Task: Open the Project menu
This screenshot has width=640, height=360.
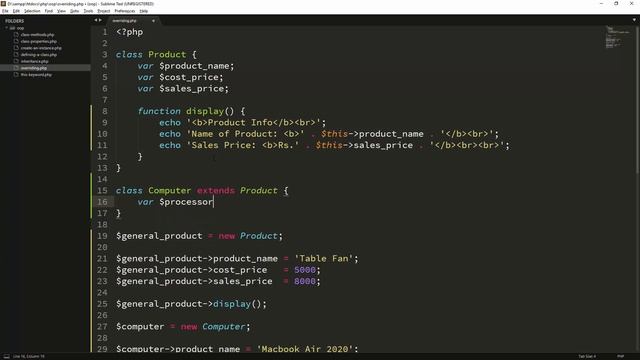Action: click(x=104, y=11)
